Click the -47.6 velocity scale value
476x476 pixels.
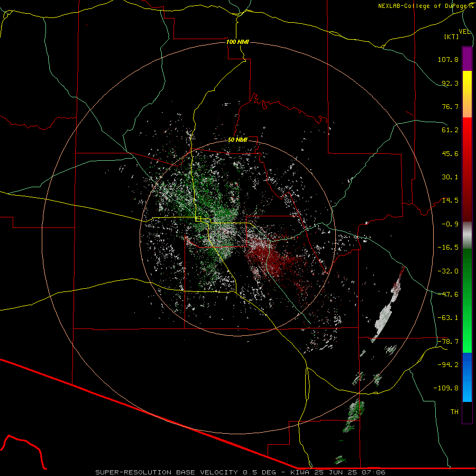coord(448,295)
